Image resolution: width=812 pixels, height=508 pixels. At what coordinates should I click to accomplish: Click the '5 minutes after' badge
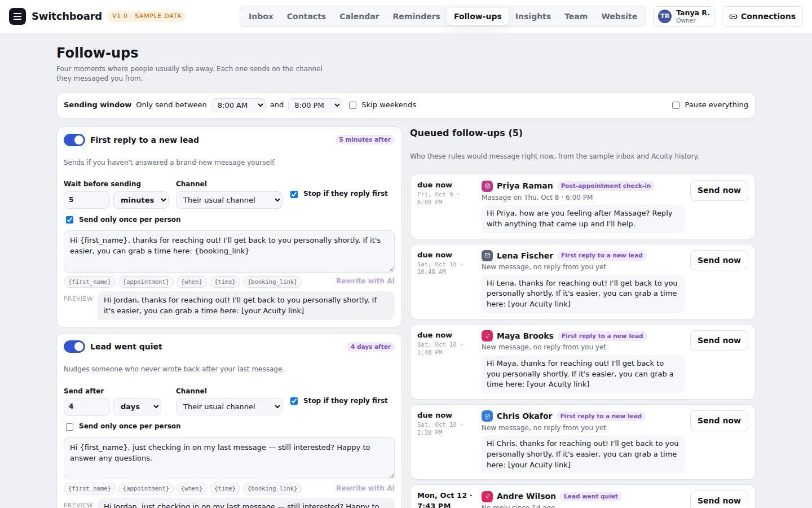pyautogui.click(x=365, y=139)
